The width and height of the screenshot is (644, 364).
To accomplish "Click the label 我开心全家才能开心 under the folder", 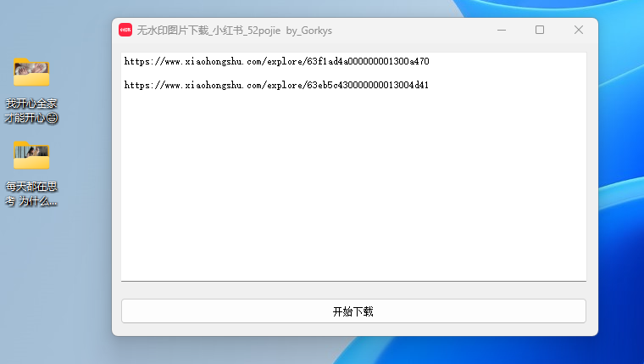I will 31,110.
